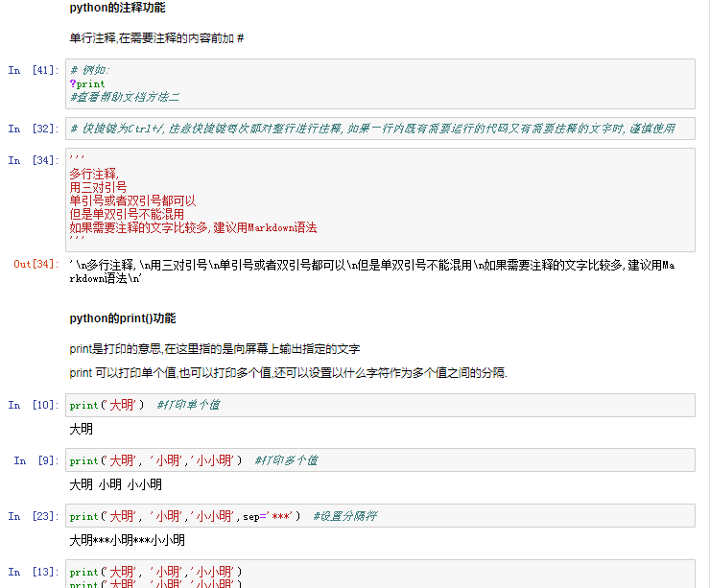The height and width of the screenshot is (588, 710).
Task: Click into code cell In [32] about Ctrl+/ shortcut
Action: click(x=380, y=129)
